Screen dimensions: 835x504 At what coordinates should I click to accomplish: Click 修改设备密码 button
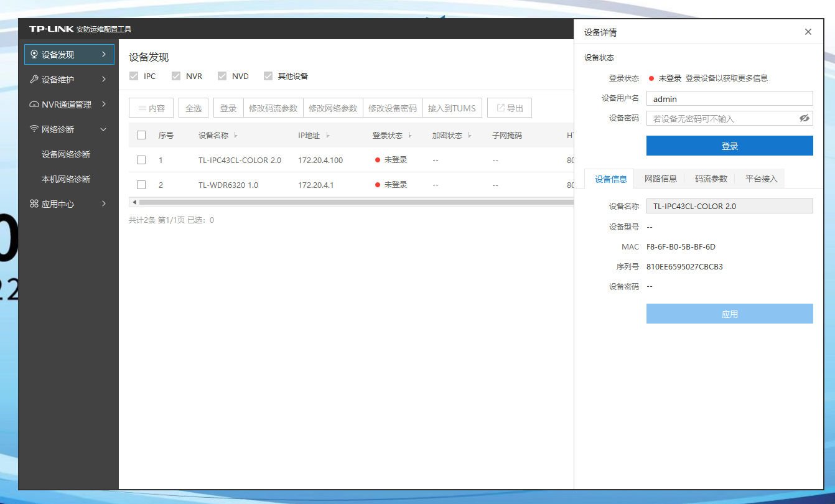tap(393, 108)
